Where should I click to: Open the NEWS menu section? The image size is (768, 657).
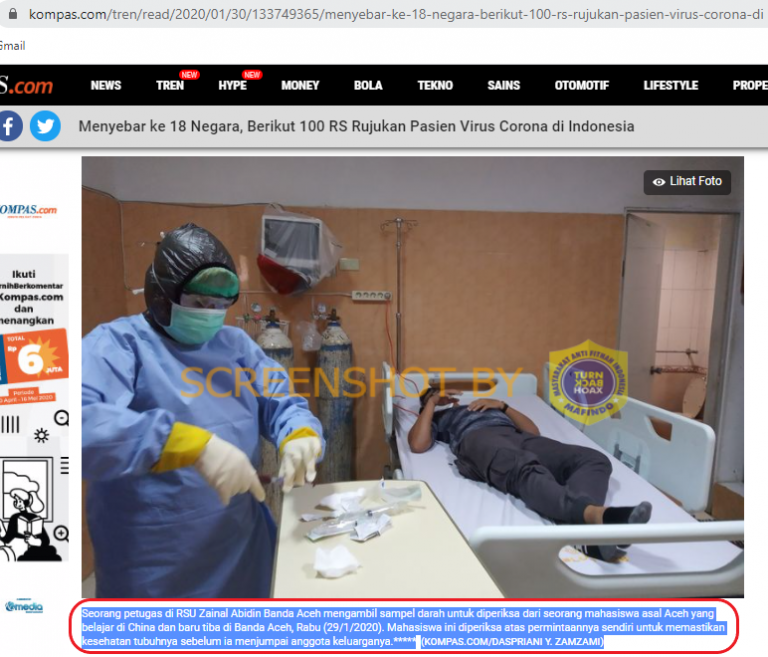pos(106,85)
